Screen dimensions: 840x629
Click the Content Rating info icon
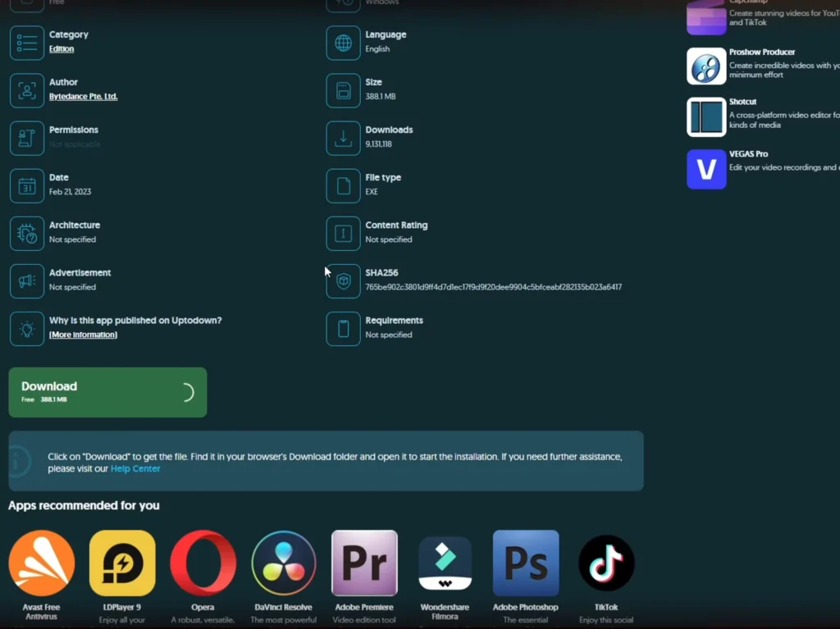point(344,234)
